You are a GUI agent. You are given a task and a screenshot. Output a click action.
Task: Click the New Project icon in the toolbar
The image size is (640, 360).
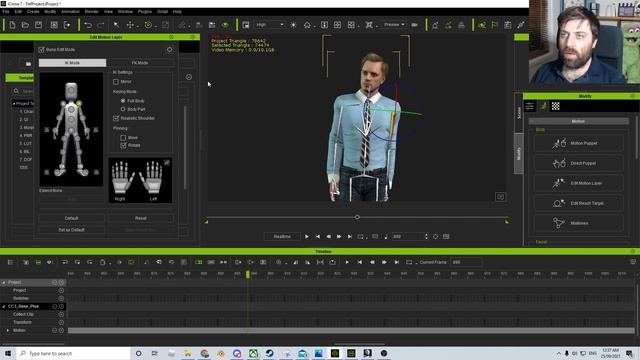coord(12,25)
